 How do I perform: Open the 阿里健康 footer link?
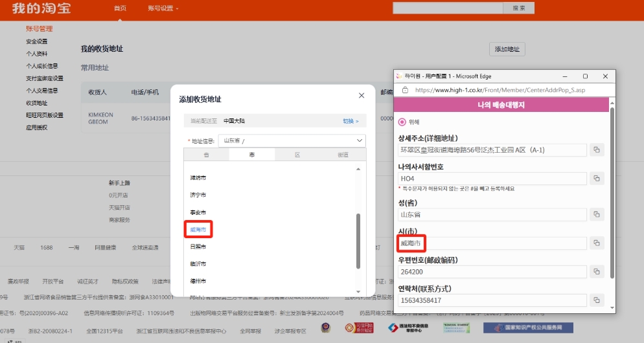(105, 247)
